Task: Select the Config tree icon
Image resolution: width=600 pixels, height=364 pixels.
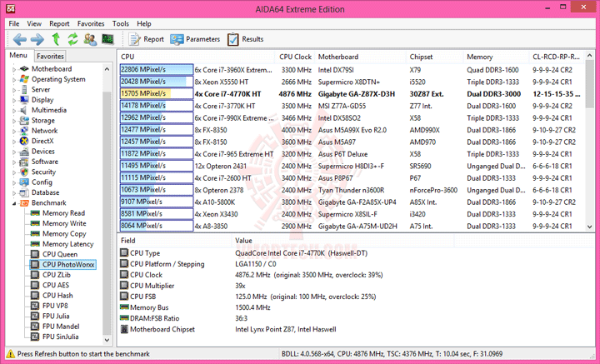Action: [x=24, y=182]
